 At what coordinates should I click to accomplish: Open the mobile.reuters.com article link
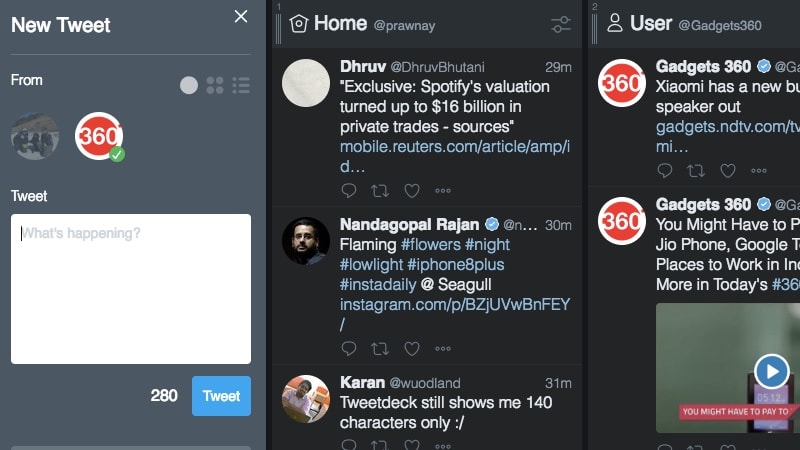click(x=455, y=156)
